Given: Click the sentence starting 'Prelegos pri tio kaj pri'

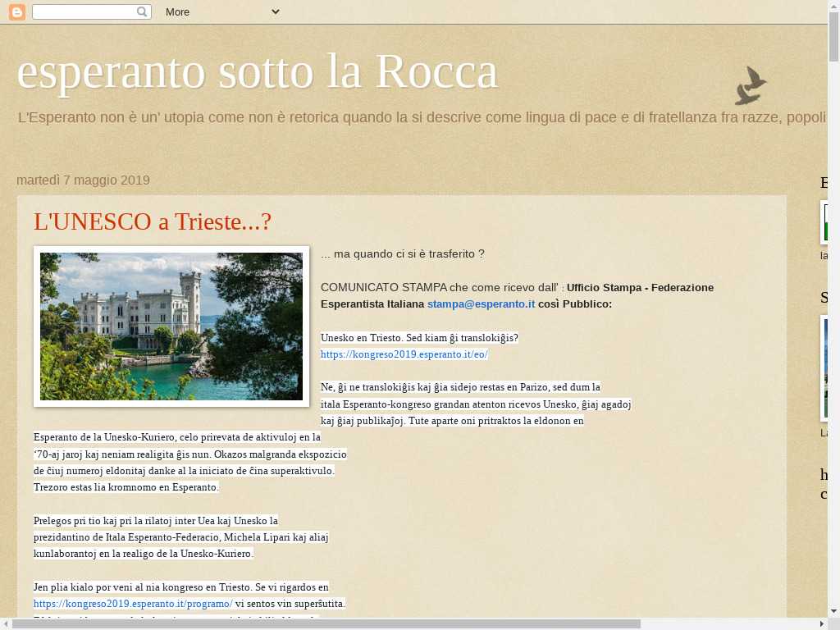Looking at the screenshot, I should click(181, 536).
